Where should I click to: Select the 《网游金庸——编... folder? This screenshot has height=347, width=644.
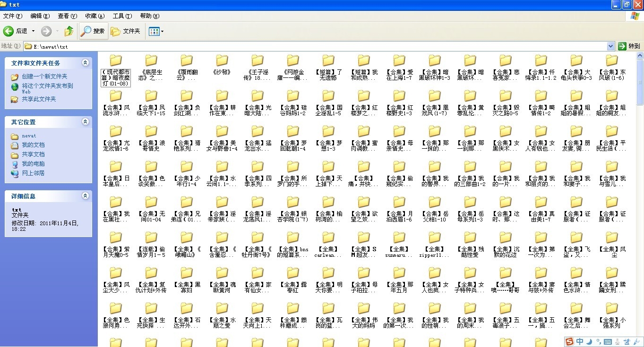pyautogui.click(x=293, y=67)
